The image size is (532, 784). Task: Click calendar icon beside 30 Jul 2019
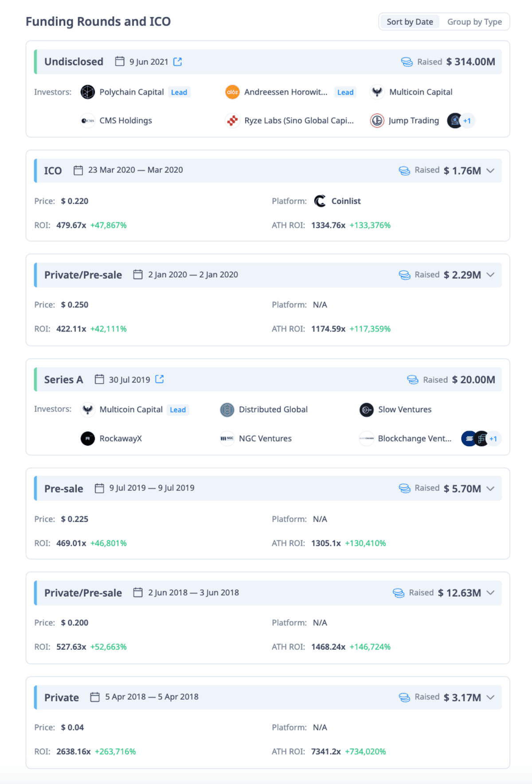[x=99, y=379]
